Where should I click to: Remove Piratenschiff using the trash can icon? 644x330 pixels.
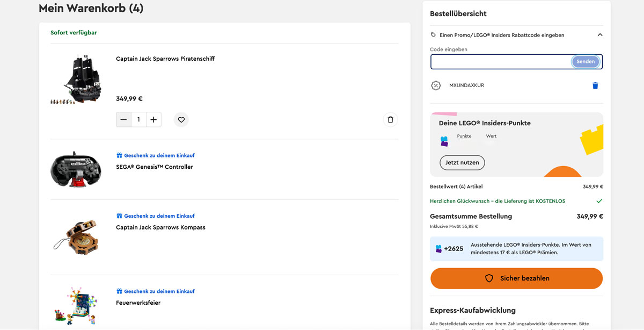(390, 120)
